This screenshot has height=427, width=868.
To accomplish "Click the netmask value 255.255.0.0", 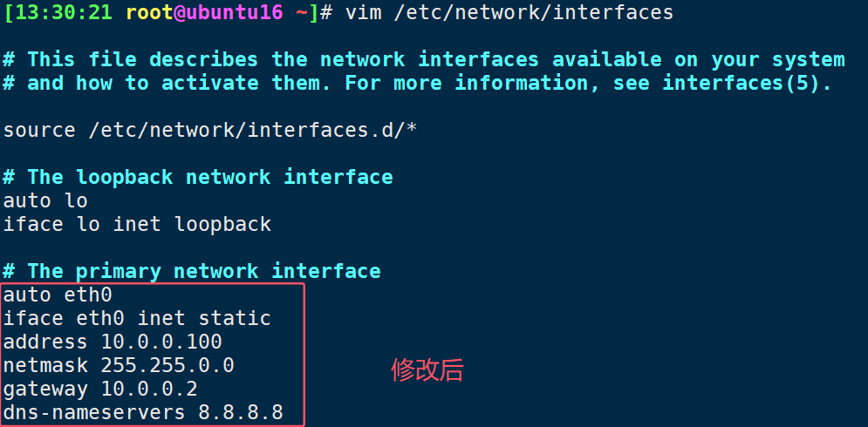I will coord(167,366).
